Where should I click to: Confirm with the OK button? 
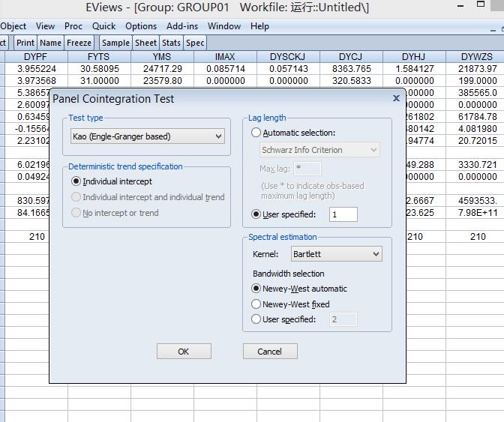(184, 352)
